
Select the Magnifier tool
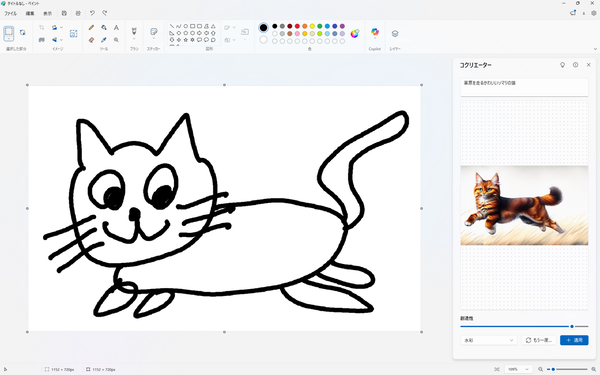[116, 39]
